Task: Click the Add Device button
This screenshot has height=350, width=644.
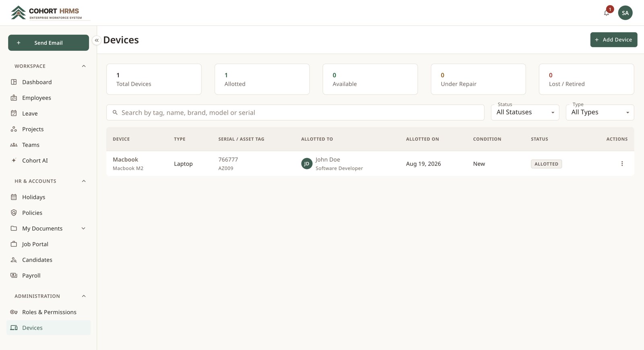Action: pyautogui.click(x=613, y=39)
